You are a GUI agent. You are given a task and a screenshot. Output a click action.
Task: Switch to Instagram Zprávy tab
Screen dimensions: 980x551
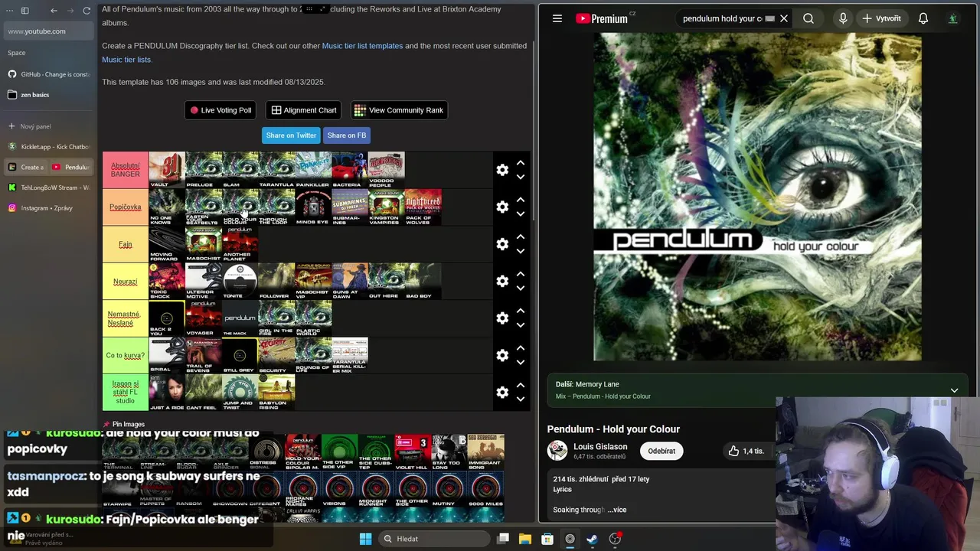(x=49, y=208)
